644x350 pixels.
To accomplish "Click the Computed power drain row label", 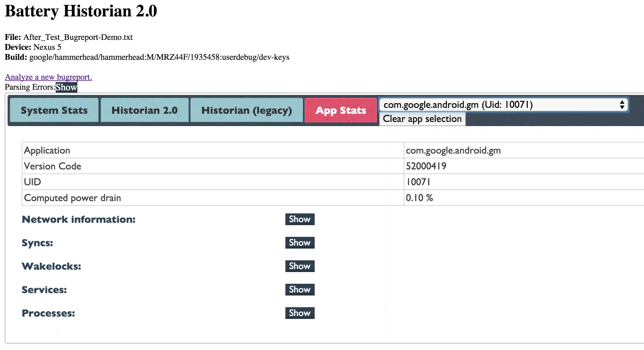I will (72, 198).
